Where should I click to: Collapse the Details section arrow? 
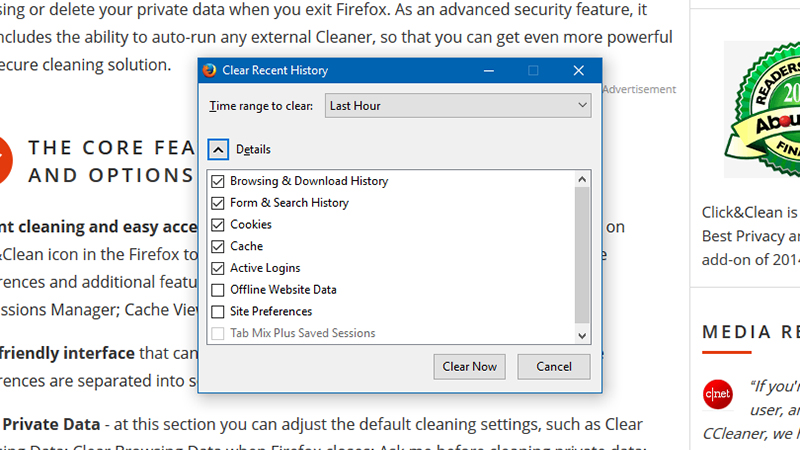pyautogui.click(x=218, y=149)
